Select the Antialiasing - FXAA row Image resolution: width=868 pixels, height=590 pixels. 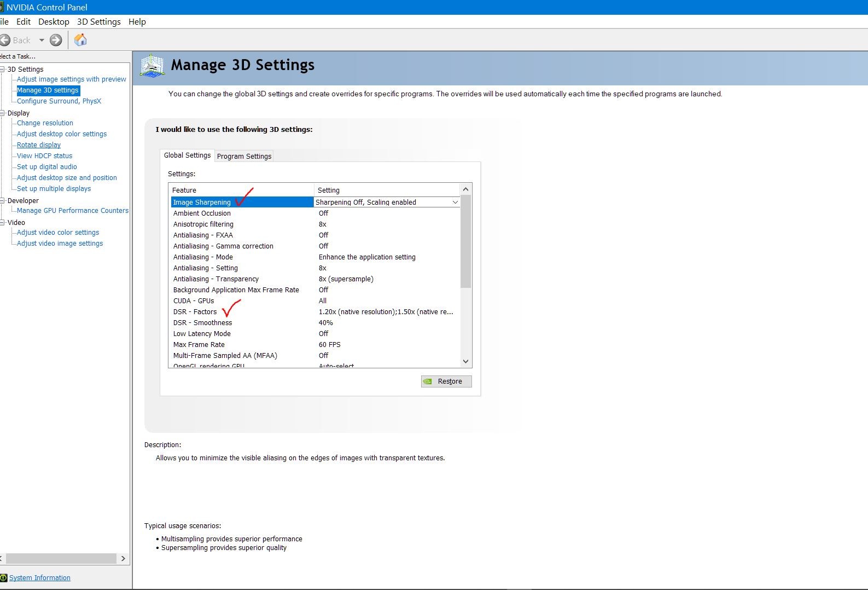coord(316,235)
